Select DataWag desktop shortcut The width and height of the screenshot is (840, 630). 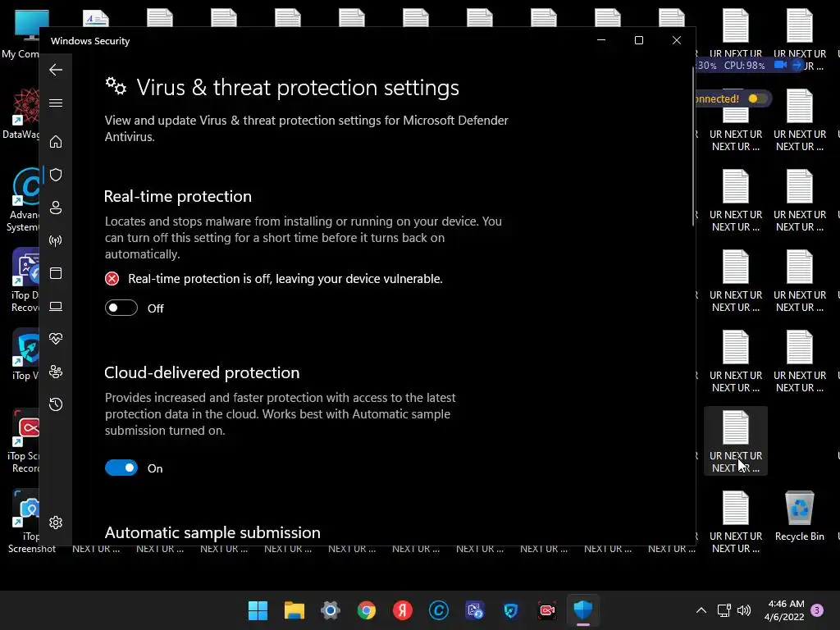(21, 114)
